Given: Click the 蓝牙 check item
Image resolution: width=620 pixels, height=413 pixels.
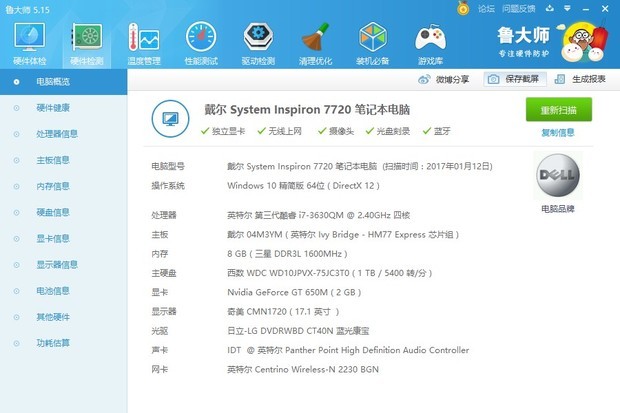Looking at the screenshot, I should 437,131.
